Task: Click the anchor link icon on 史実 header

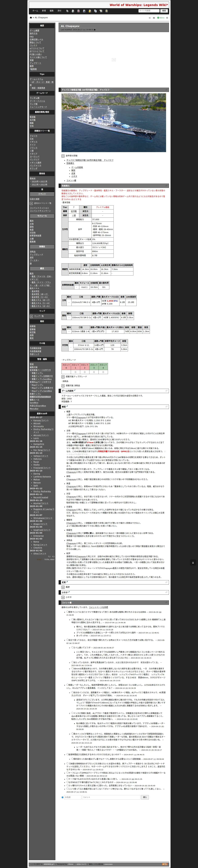Action: tap(166, 582)
